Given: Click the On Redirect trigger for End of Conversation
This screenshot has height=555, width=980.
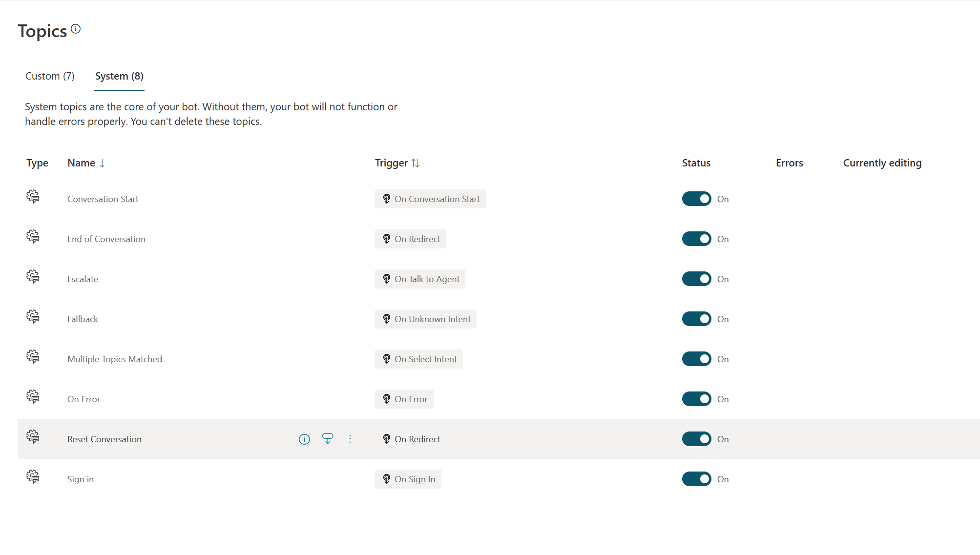Looking at the screenshot, I should [411, 239].
